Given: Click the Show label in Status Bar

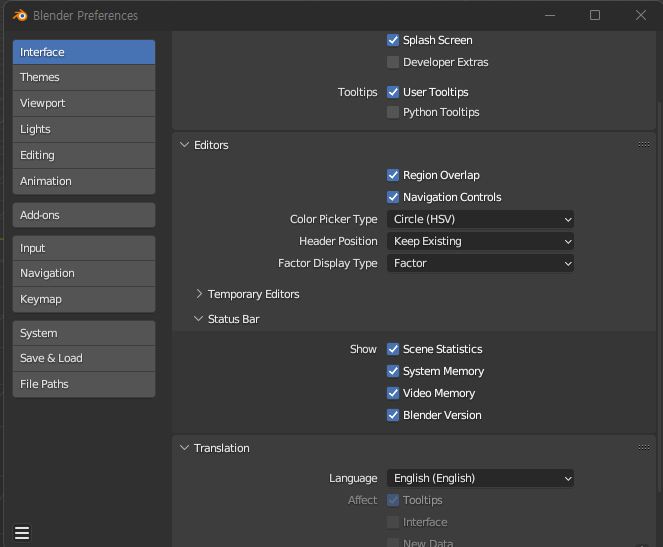Looking at the screenshot, I should (363, 349).
